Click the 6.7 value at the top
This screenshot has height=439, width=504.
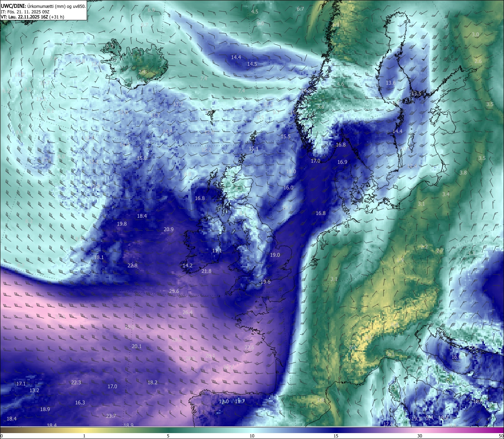(x=300, y=9)
